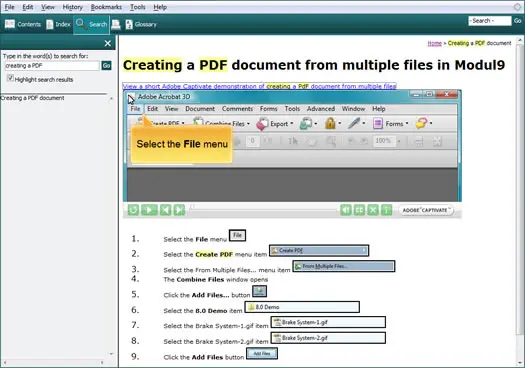
Task: Click the 8.0 Demo folder step image
Action: coord(302,307)
